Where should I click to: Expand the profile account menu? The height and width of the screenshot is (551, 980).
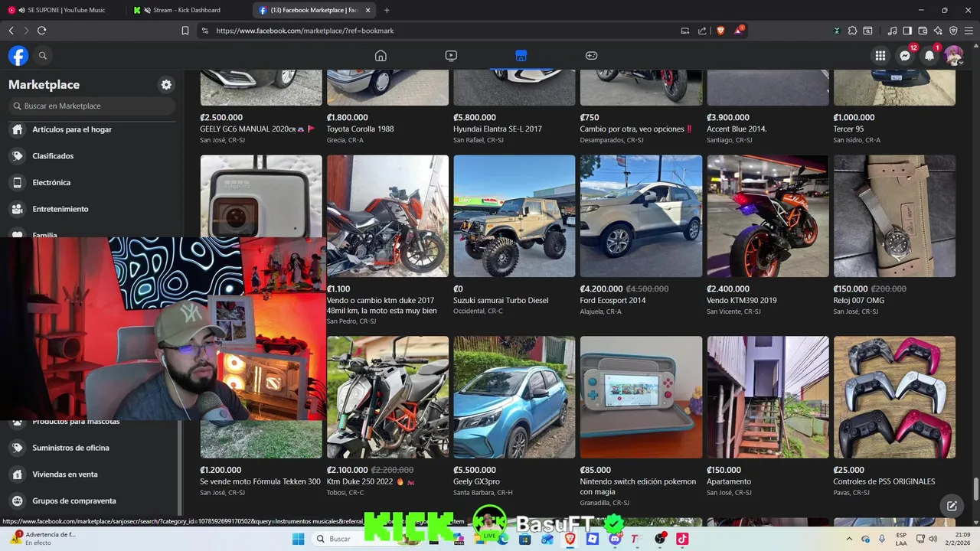click(953, 56)
